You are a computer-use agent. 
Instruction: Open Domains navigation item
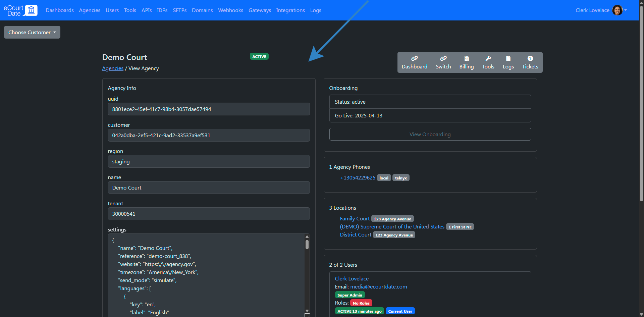(202, 10)
